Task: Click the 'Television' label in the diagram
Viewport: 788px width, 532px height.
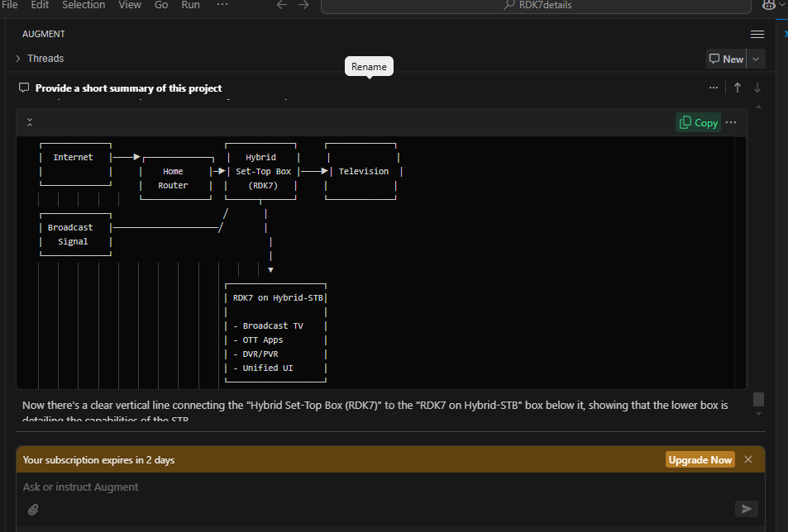Action: click(363, 171)
